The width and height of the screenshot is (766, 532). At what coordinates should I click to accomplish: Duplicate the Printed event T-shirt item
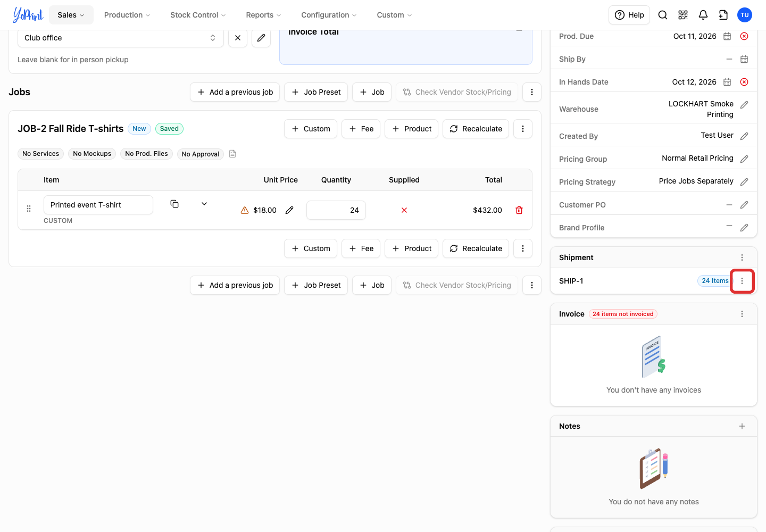coord(174,204)
